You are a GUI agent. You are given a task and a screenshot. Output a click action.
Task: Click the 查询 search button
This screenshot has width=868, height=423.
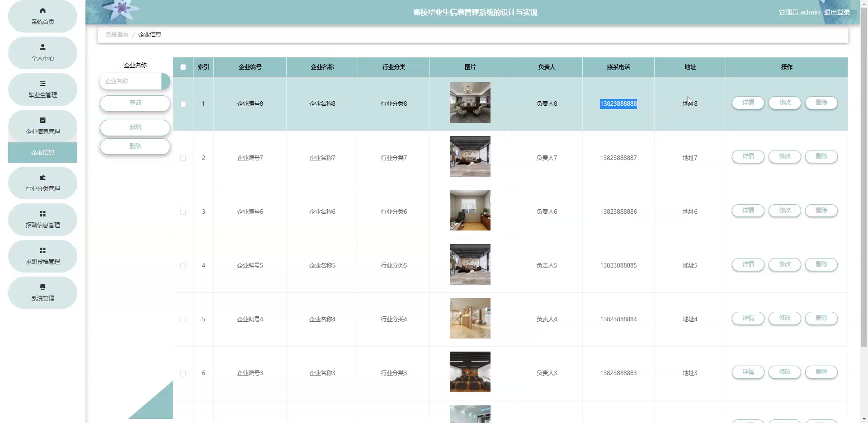pos(135,103)
